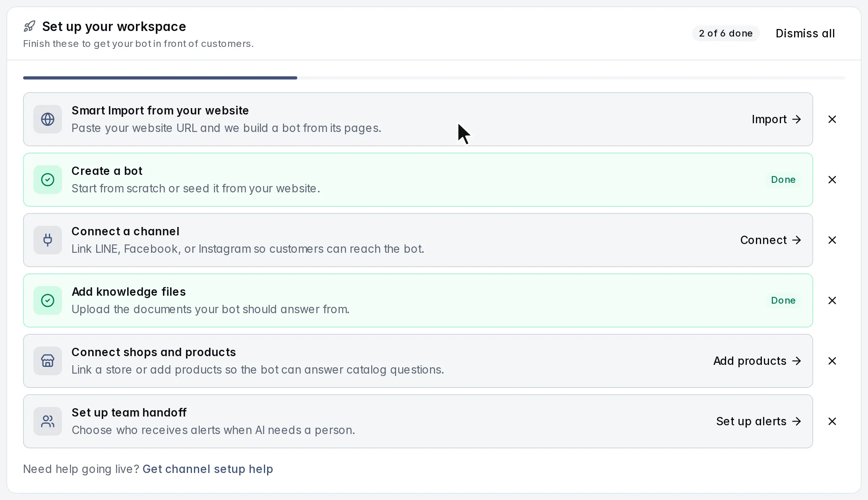Click the Connect button with arrow
The image size is (868, 500).
(771, 240)
